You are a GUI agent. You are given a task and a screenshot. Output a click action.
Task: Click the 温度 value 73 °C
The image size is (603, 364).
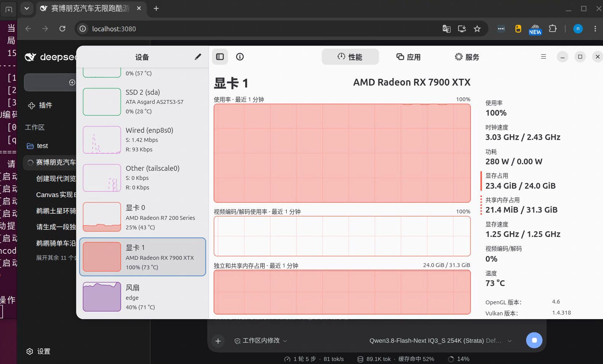pyautogui.click(x=495, y=283)
